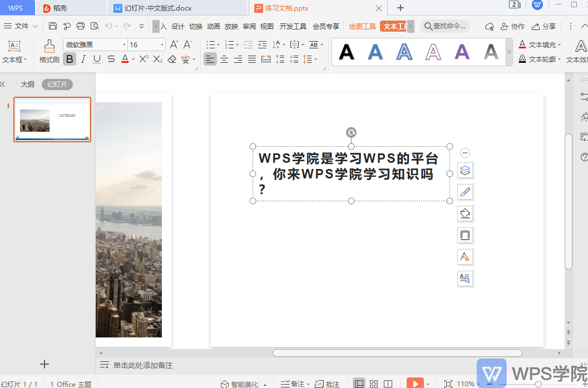Set paragraph alignment to right align
Image resolution: width=588 pixels, height=388 pixels.
click(238, 59)
